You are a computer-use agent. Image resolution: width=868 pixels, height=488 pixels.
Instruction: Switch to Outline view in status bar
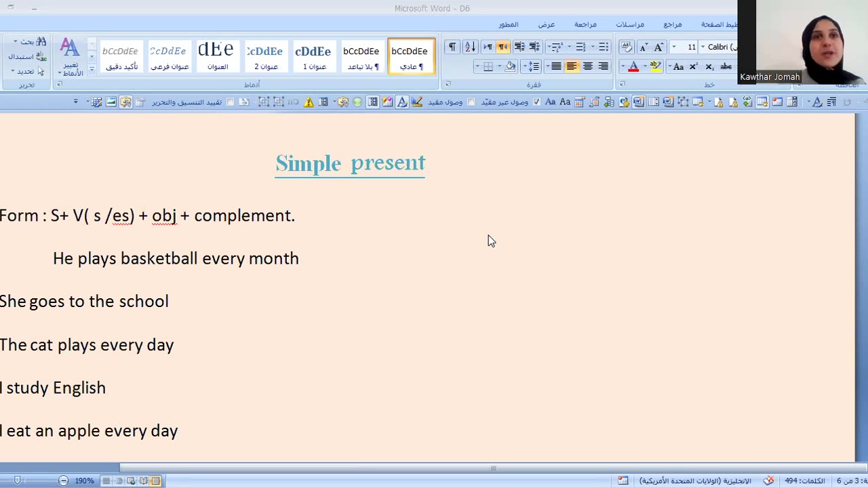[119, 481]
